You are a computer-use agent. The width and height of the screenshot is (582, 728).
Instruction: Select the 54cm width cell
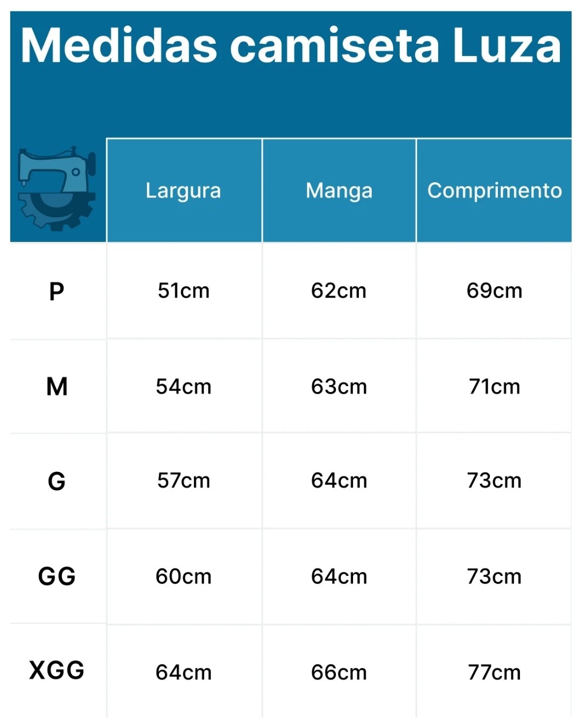(183, 387)
